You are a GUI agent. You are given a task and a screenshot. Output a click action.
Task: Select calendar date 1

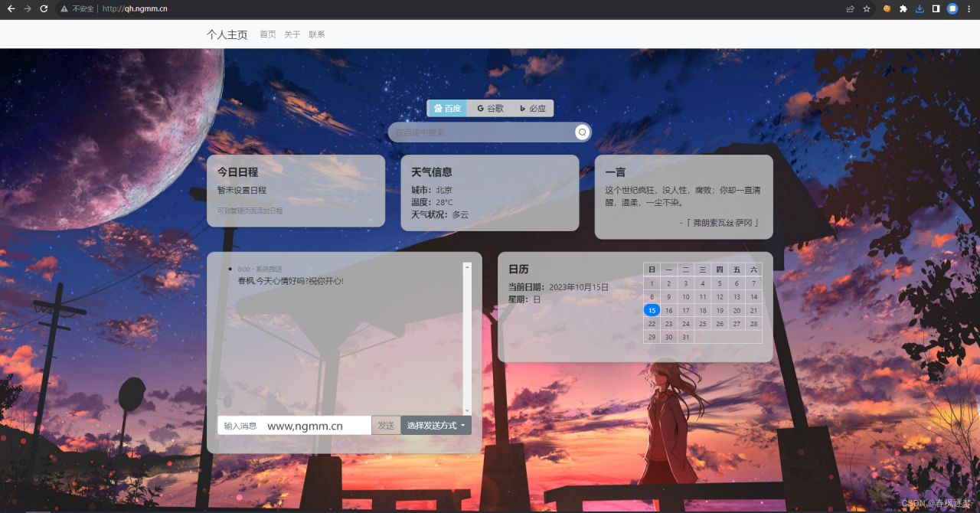click(652, 283)
